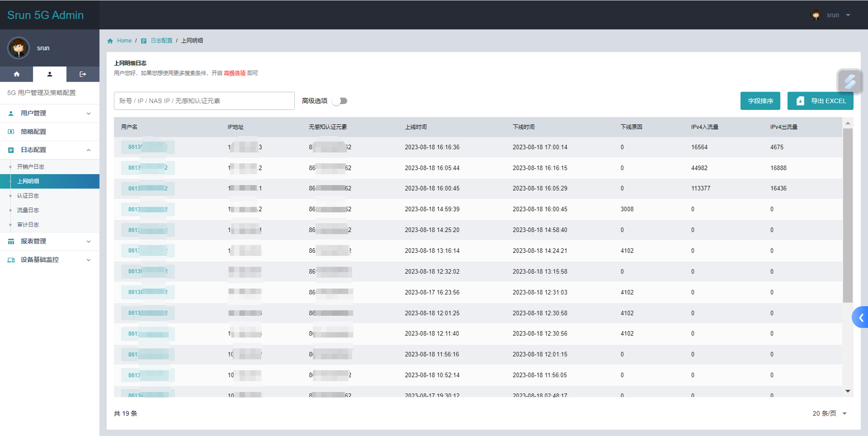Expand the 报表管理 menu
Image resolution: width=868 pixels, height=436 pixels.
coord(50,241)
